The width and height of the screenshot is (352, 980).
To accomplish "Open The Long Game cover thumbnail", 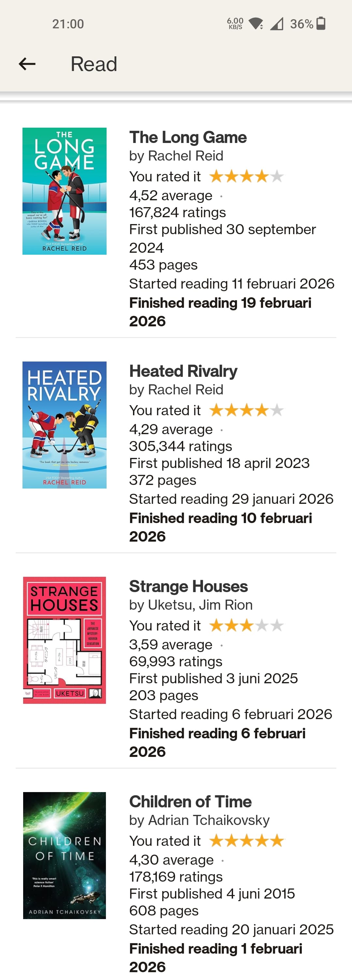I will 64,191.
